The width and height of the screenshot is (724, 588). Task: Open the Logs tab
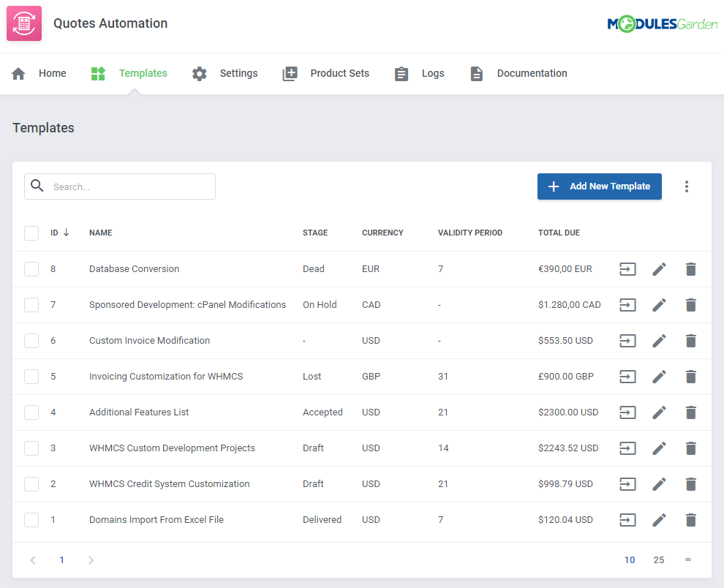[419, 73]
